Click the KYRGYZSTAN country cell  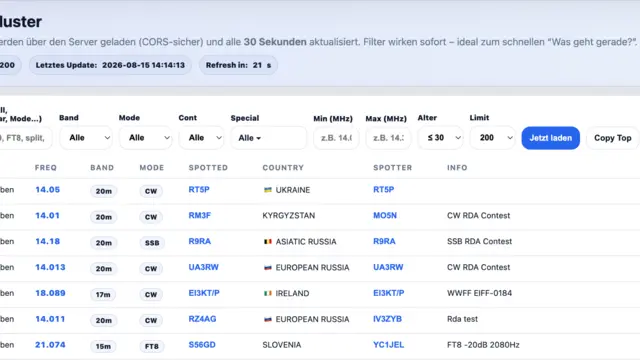(289, 216)
